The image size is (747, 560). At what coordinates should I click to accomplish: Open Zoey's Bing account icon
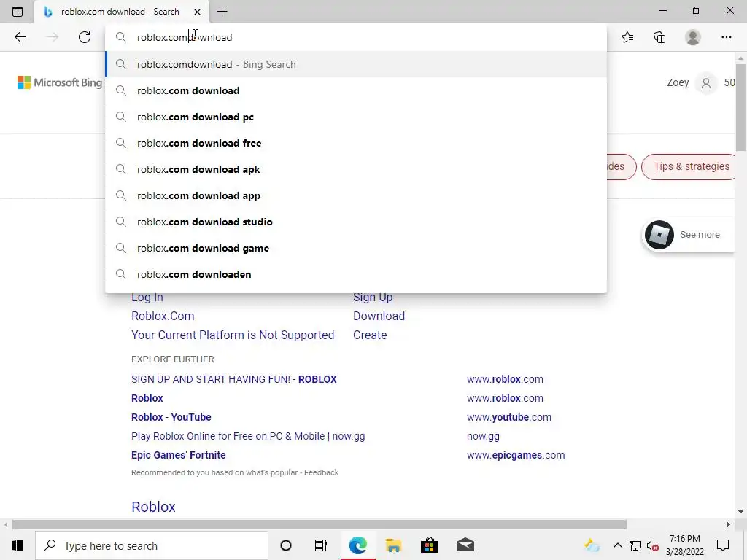click(706, 83)
